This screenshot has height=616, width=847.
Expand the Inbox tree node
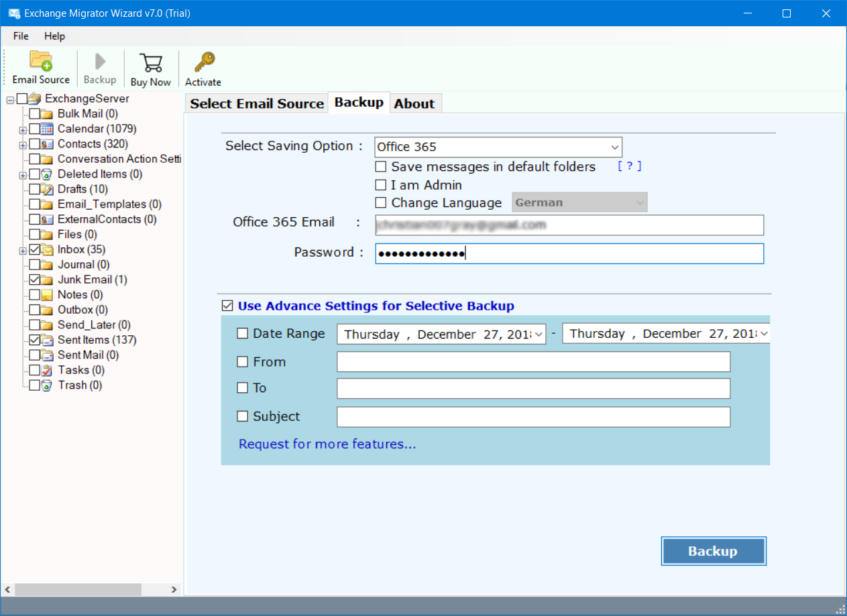23,250
